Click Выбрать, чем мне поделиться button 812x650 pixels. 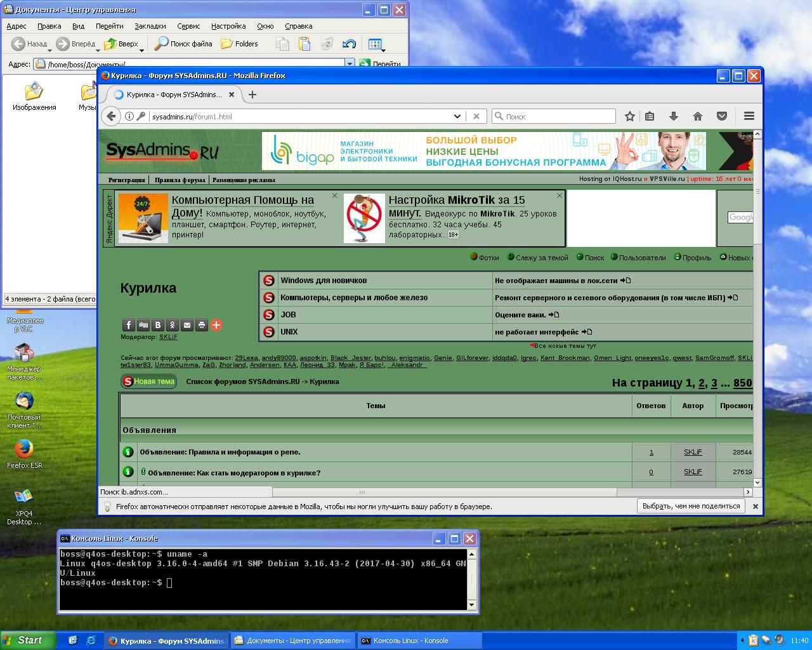pyautogui.click(x=691, y=506)
